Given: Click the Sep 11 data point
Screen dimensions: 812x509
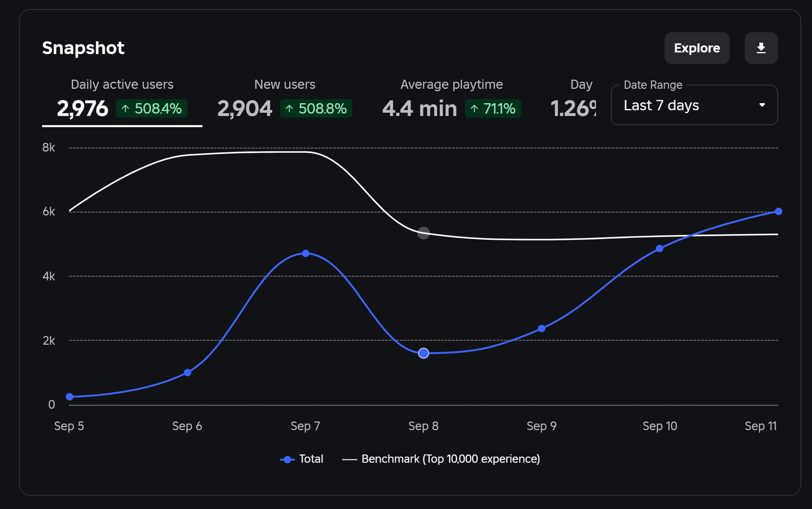Looking at the screenshot, I should point(778,211).
